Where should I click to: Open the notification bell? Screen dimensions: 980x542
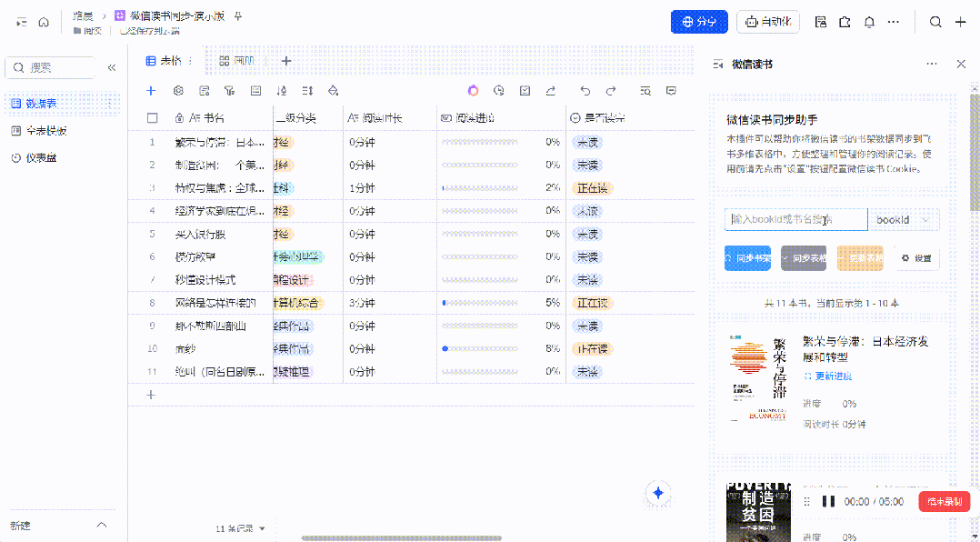click(x=869, y=22)
